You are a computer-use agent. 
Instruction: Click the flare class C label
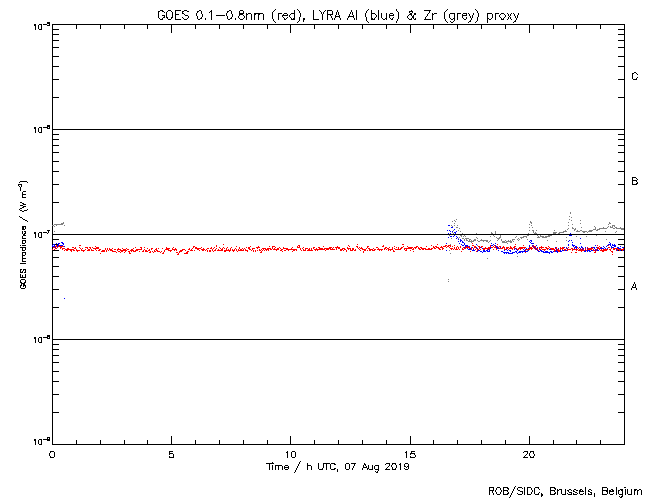coord(634,77)
